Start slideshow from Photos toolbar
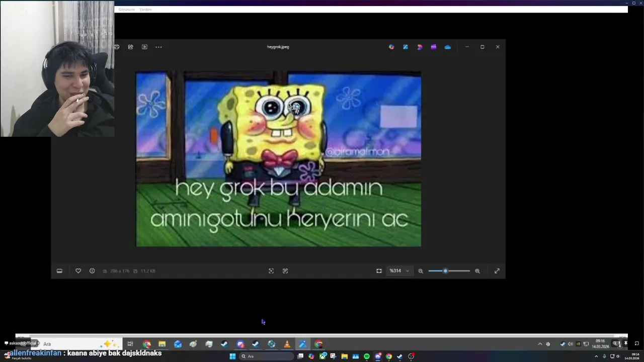 point(144,47)
